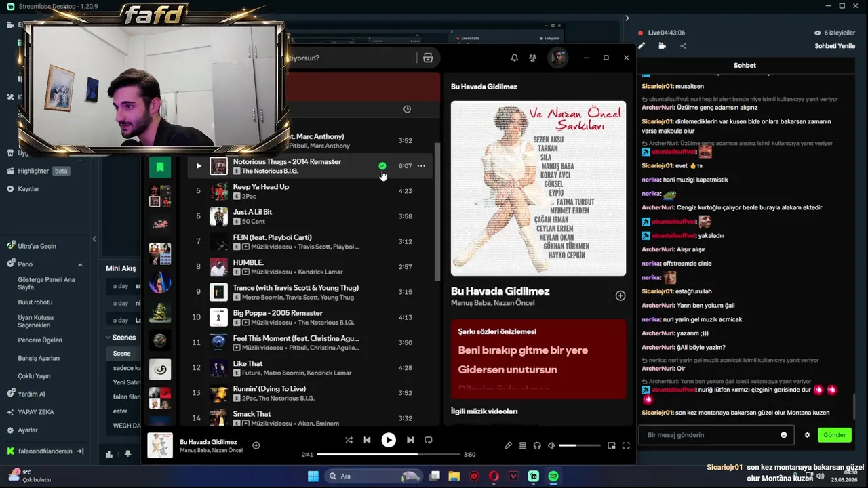The height and width of the screenshot is (488, 868).
Task: Collapse the Streamlabs chat panel arrow
Action: tap(627, 18)
